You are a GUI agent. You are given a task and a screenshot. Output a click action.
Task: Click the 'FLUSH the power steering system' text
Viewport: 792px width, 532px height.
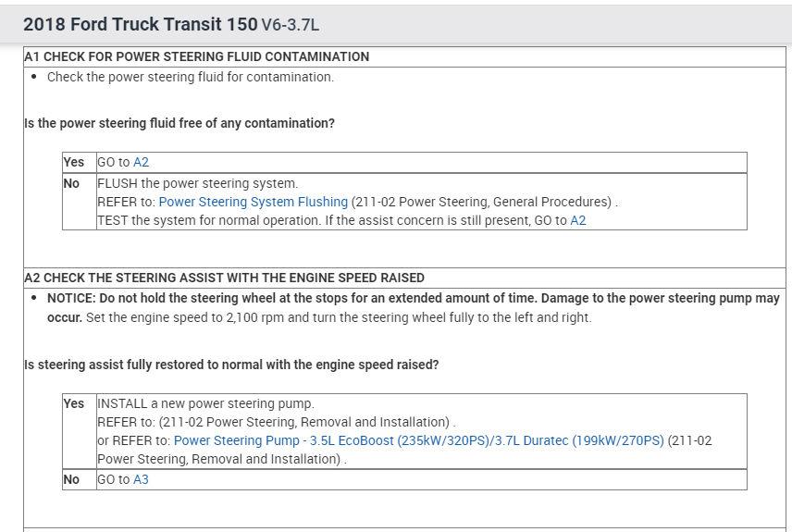(197, 183)
